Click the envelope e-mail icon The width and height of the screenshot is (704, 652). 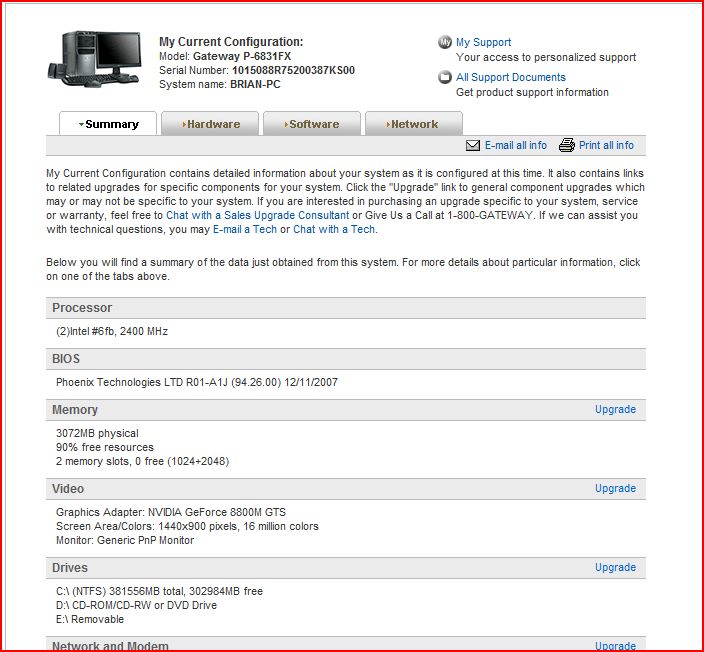[x=473, y=145]
